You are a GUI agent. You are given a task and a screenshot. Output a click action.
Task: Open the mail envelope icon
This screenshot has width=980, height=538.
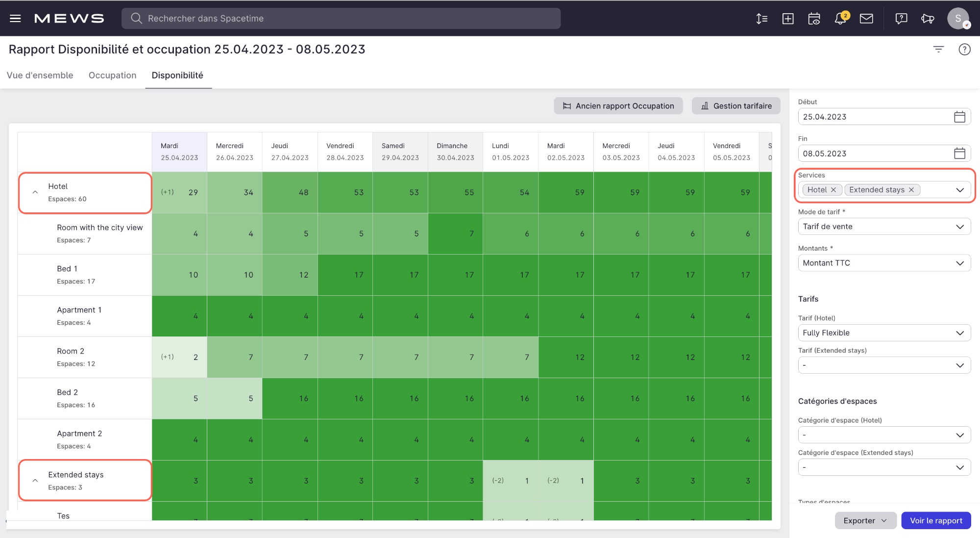[x=866, y=19]
